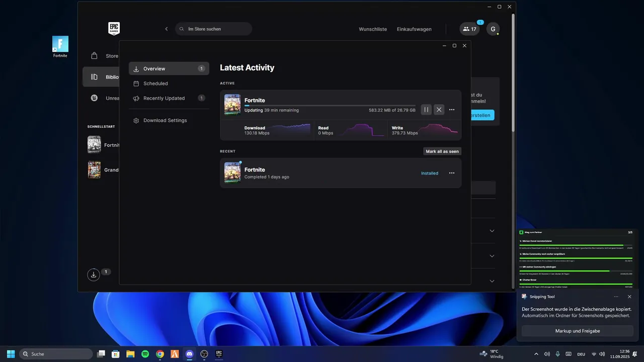Open the Bibliothek sidebar item
This screenshot has width=644, height=362.
101,77
